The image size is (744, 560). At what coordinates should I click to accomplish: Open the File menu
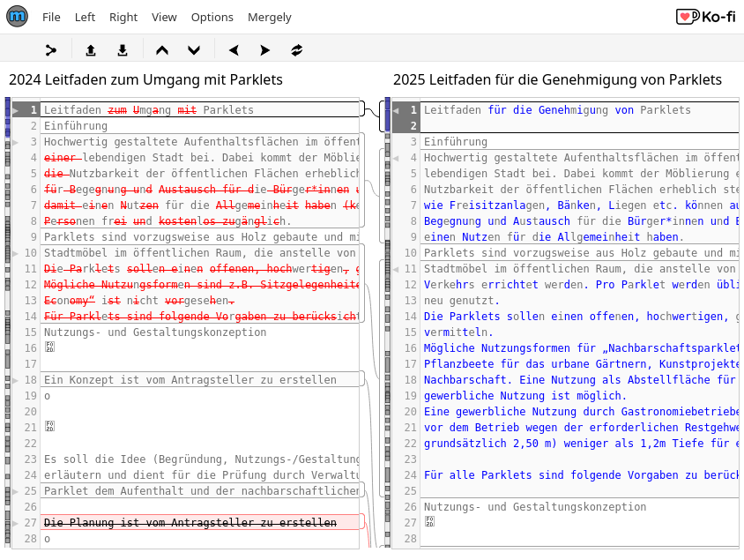coord(51,17)
